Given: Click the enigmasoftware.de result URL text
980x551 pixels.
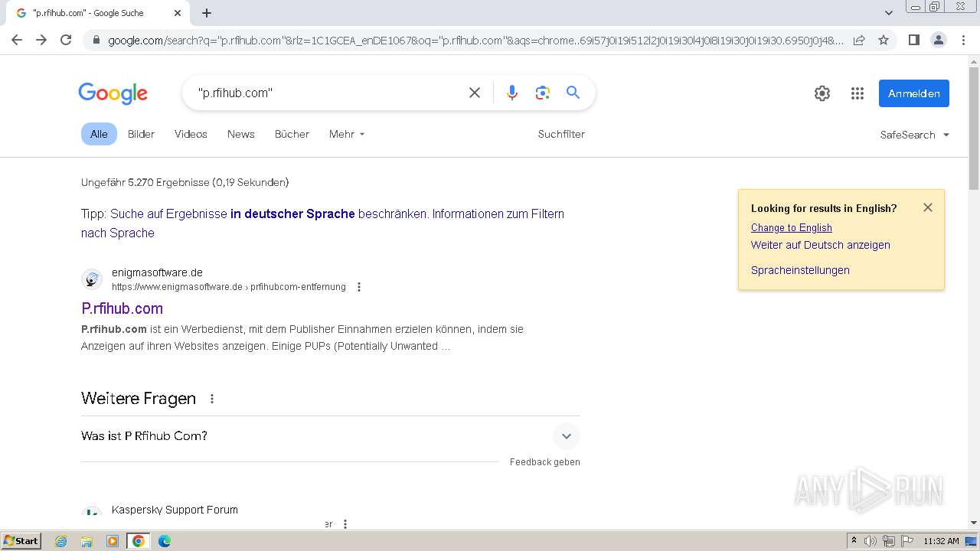Looking at the screenshot, I should pos(229,287).
